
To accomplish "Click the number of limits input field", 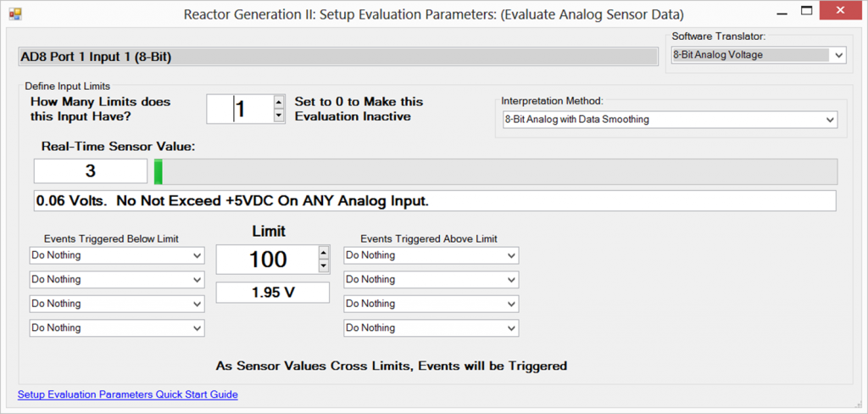I will point(240,109).
